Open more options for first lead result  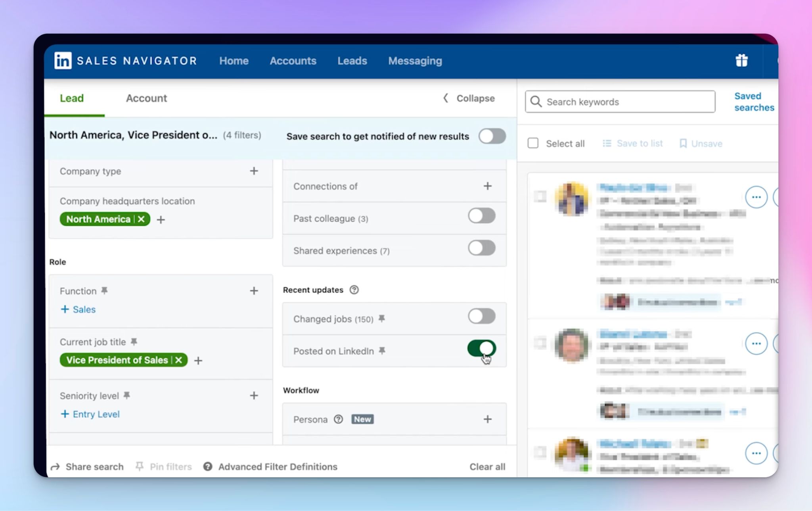tap(756, 197)
